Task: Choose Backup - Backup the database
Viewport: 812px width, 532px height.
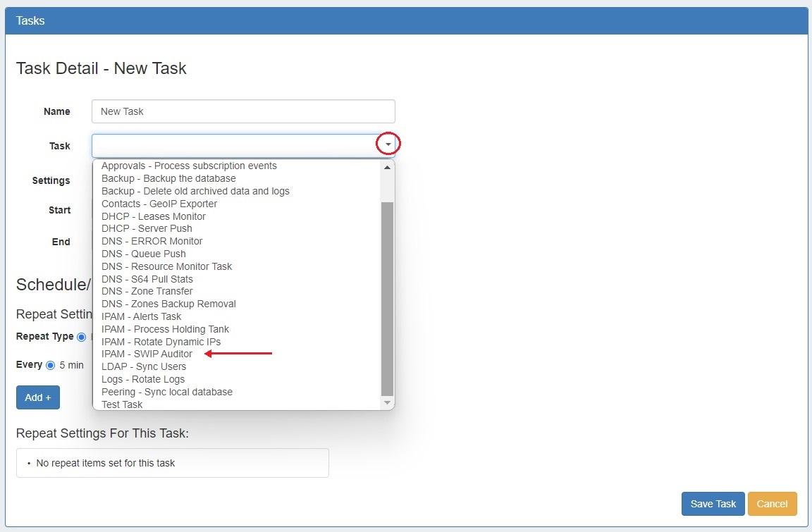Action: (168, 178)
